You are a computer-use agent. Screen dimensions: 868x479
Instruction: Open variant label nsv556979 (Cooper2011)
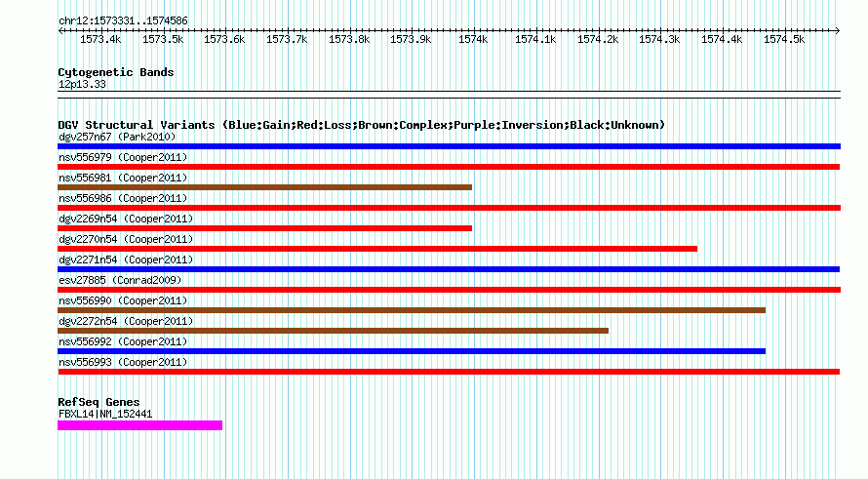tap(123, 157)
